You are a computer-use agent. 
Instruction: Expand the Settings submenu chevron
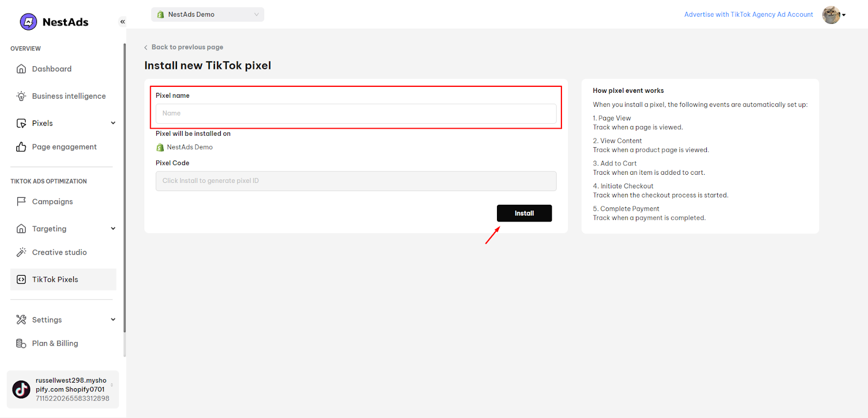113,320
